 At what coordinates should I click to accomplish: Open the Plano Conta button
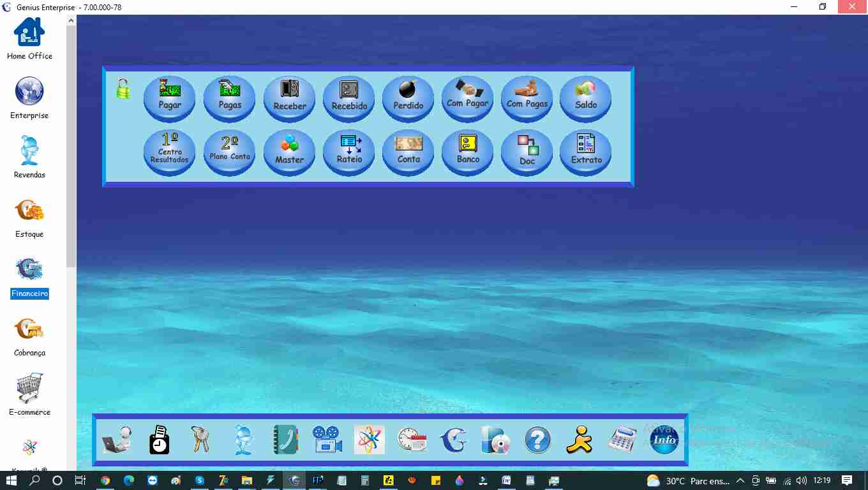tap(230, 152)
